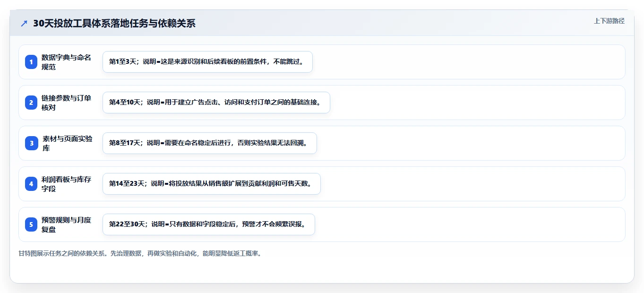Viewport: 644px width, 293px height.
Task: Click the step 4 number badge
Action: click(x=31, y=184)
